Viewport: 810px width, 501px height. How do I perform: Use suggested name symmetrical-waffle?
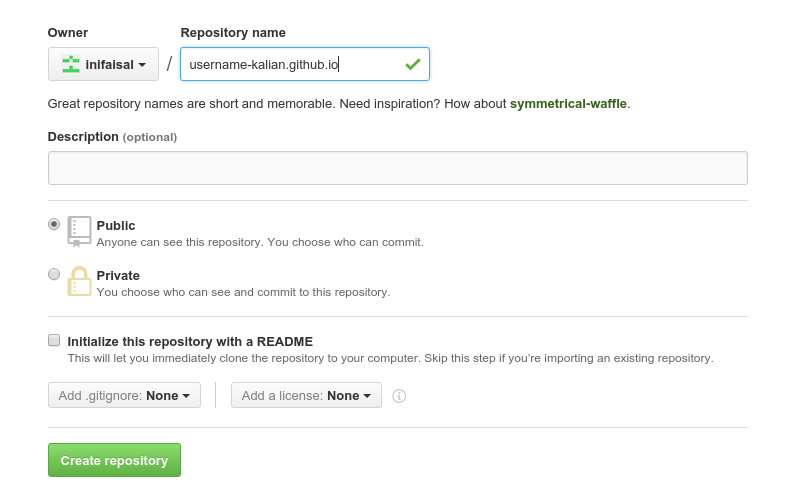[568, 104]
